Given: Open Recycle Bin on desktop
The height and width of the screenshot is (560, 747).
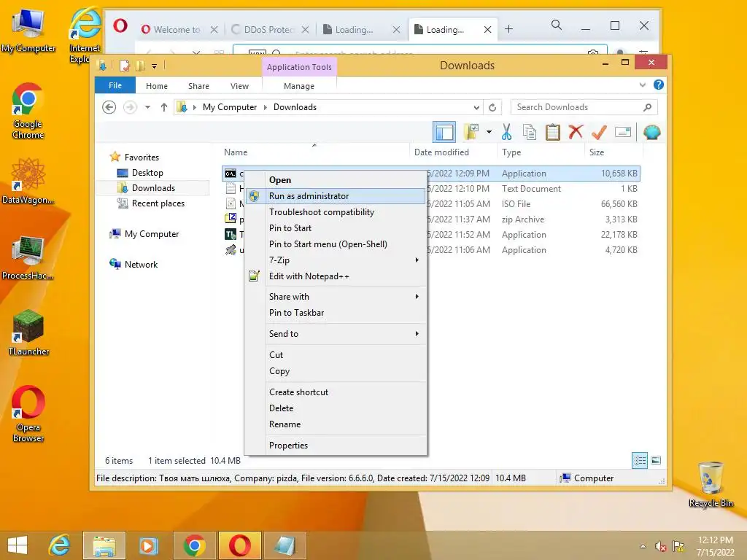Looking at the screenshot, I should pyautogui.click(x=711, y=484).
